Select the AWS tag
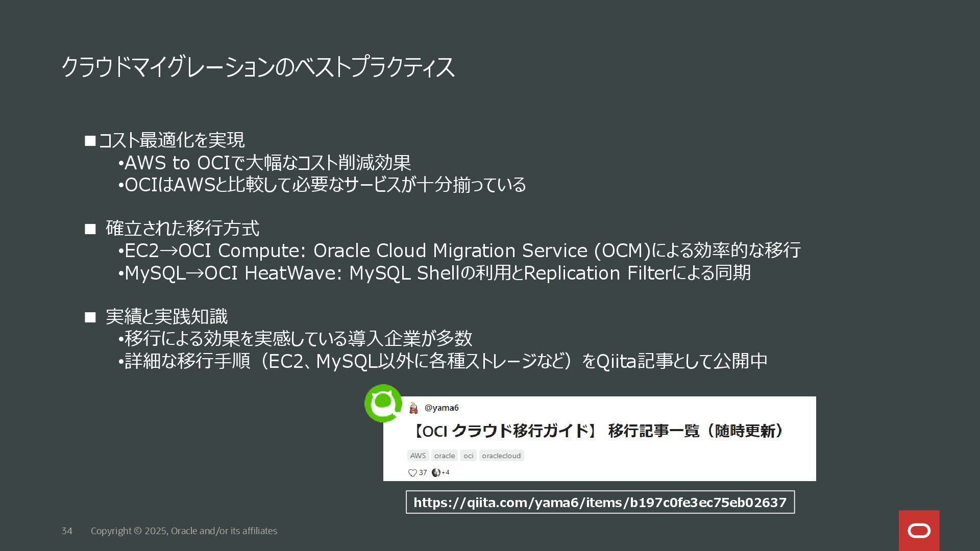 418,456
